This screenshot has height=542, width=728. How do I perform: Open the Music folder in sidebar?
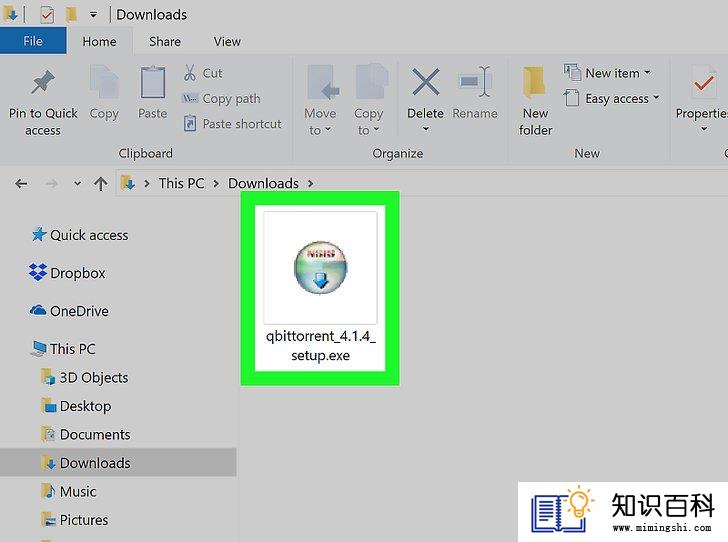69,491
